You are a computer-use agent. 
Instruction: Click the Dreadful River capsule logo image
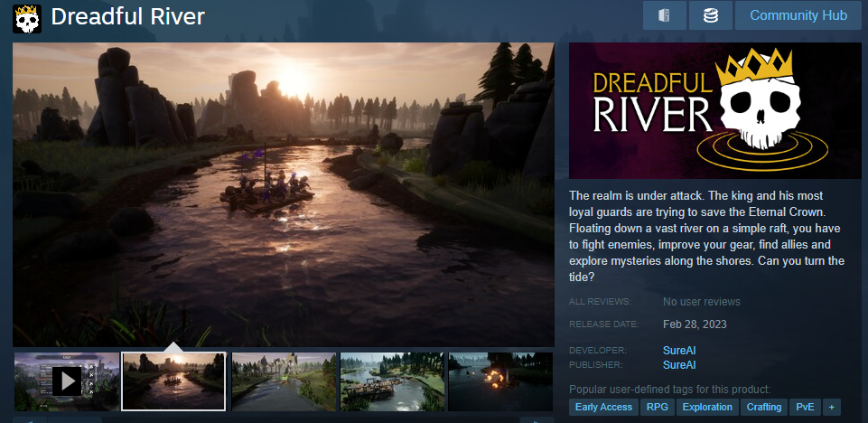[x=714, y=111]
